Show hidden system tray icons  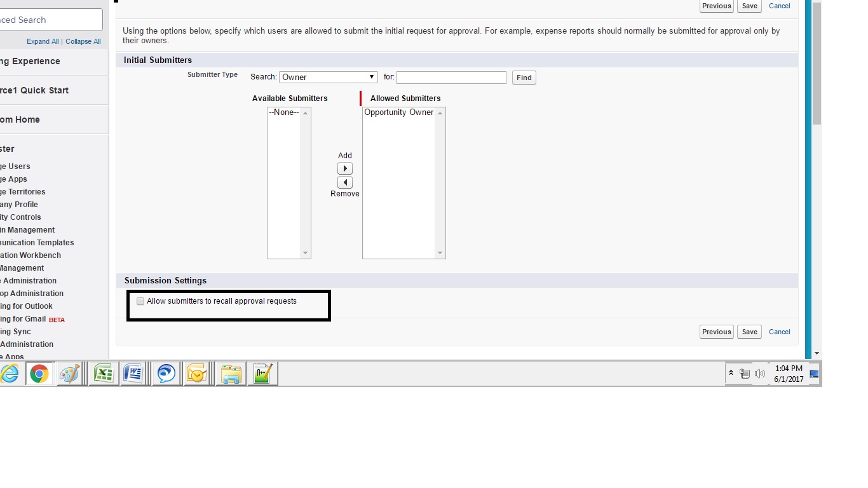click(731, 374)
